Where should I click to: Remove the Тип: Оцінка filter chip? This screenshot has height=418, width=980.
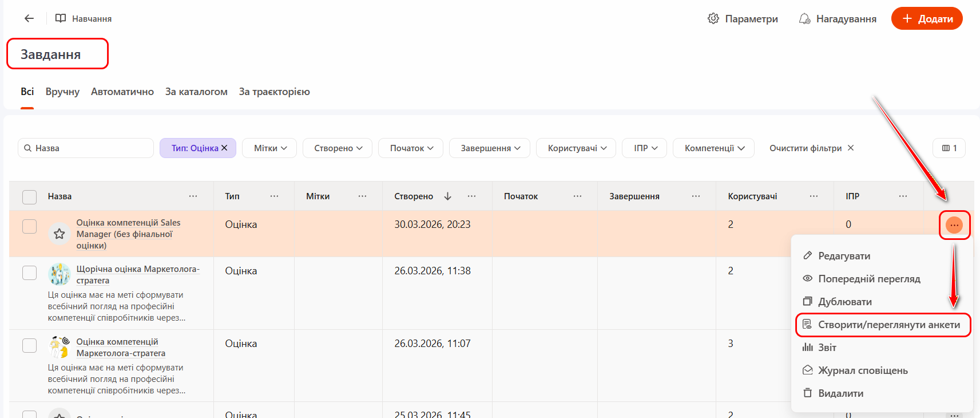(x=225, y=148)
